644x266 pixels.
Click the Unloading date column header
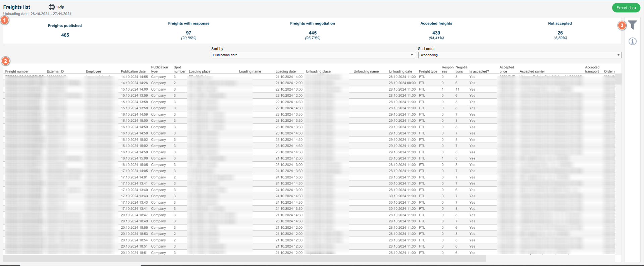pos(400,71)
